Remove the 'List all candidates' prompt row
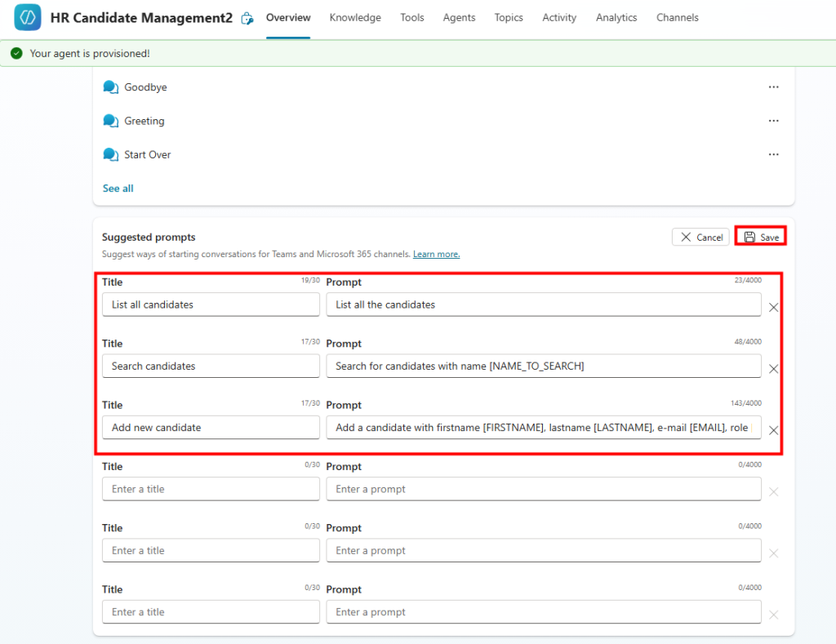836x644 pixels. tap(773, 308)
